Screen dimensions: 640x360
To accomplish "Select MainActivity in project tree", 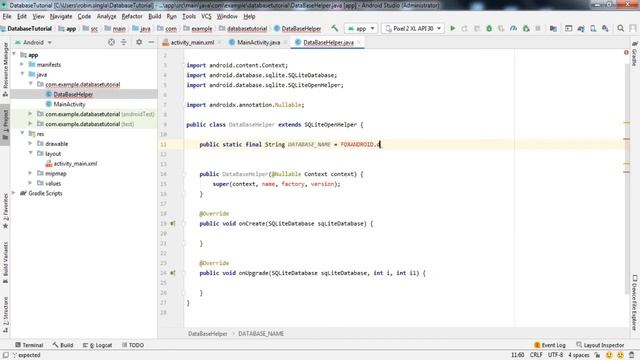I will pos(69,104).
